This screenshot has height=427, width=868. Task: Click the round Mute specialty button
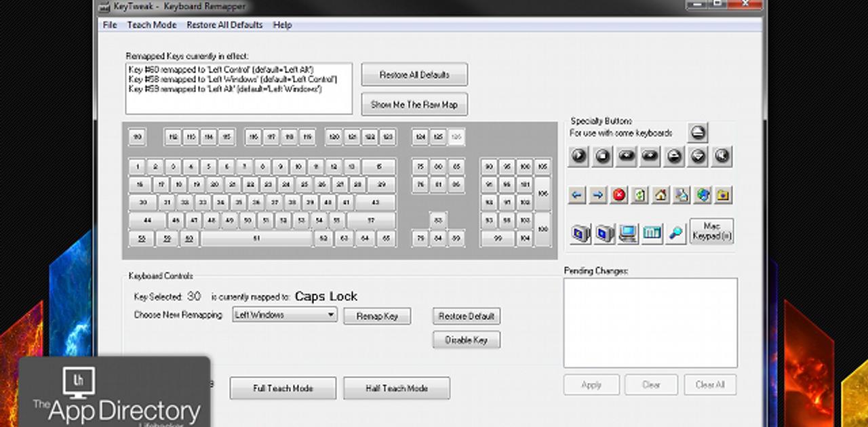(722, 157)
